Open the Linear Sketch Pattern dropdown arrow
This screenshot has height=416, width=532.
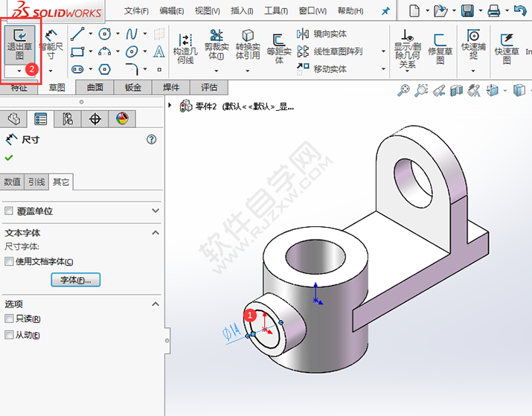click(x=383, y=51)
